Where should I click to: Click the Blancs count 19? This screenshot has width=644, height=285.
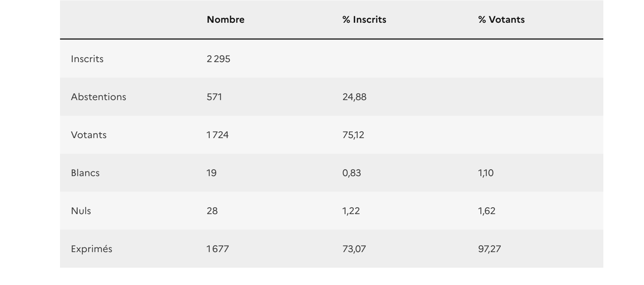[x=212, y=173]
